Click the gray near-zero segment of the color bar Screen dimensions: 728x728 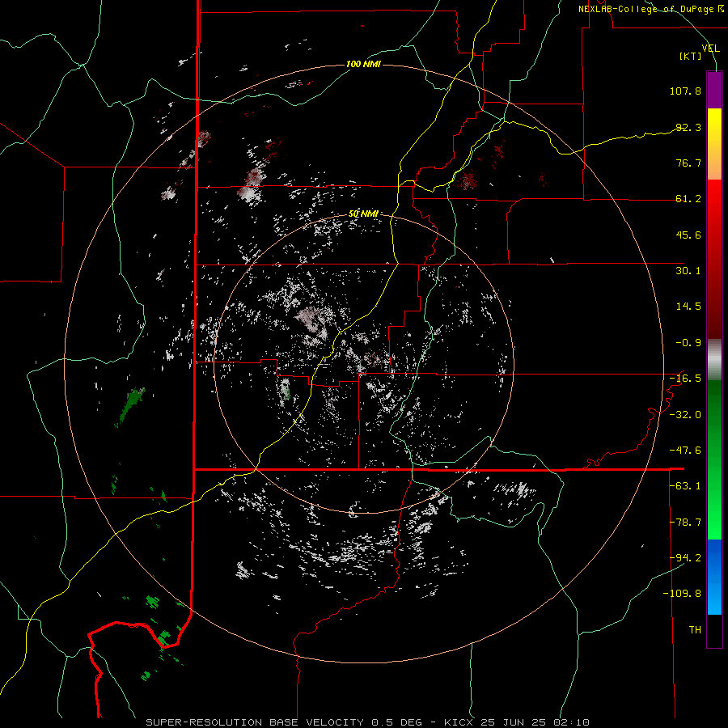[x=714, y=360]
